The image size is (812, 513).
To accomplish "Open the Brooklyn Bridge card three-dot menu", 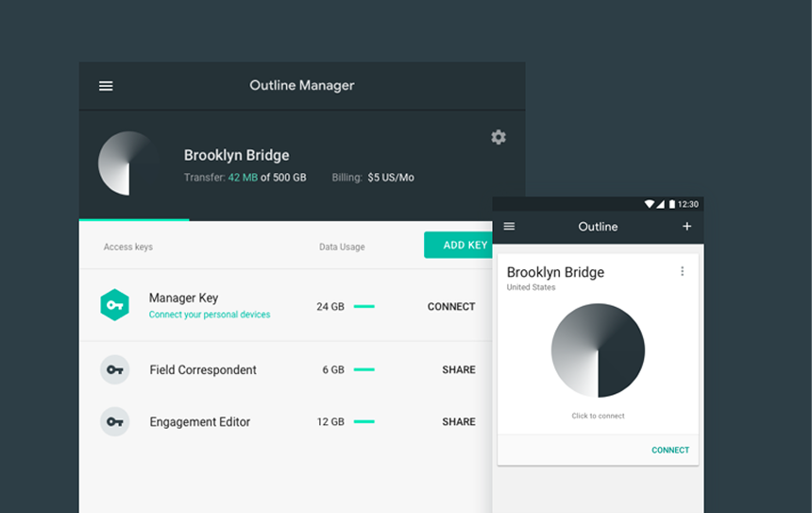I will coord(682,271).
